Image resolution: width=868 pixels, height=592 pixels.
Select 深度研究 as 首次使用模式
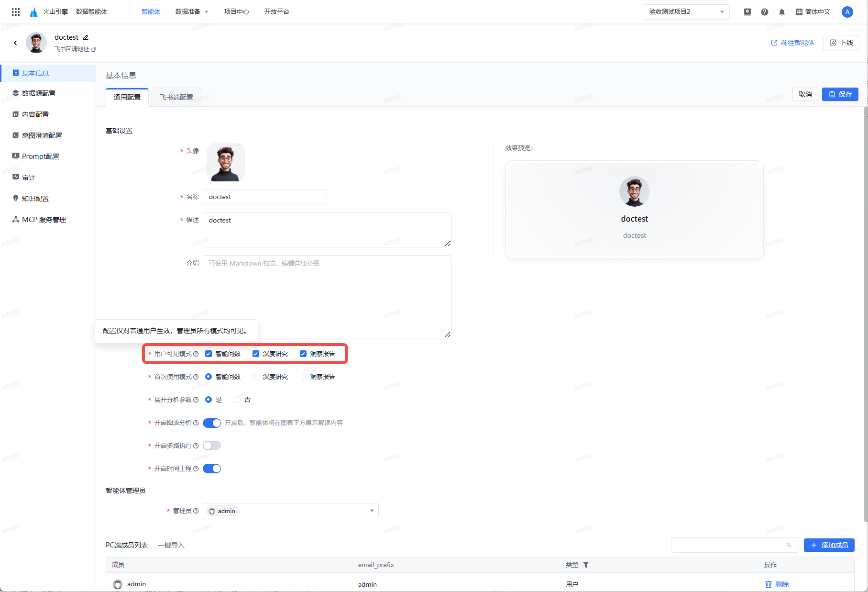[x=256, y=377]
